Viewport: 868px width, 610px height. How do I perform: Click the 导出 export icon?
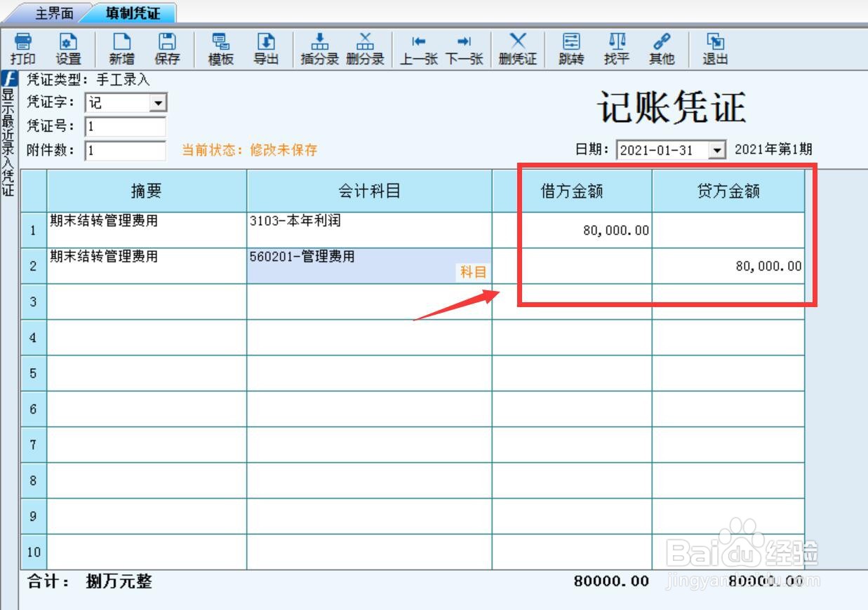(265, 49)
